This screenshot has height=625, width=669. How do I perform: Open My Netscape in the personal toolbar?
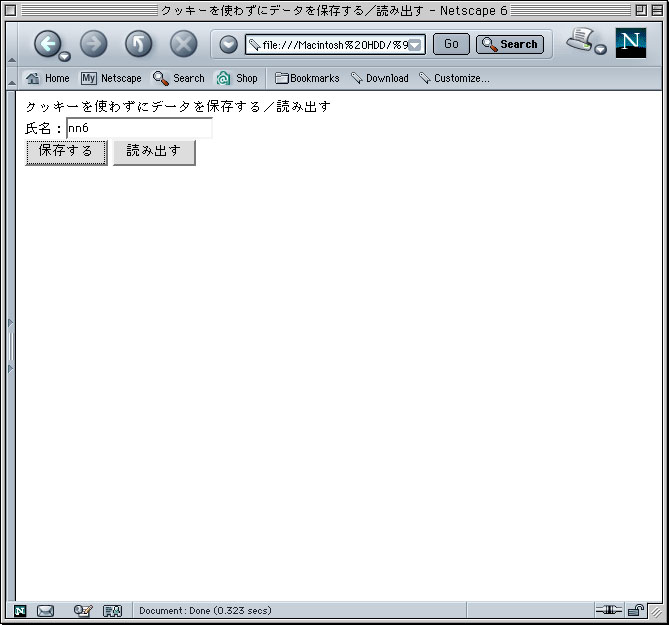111,78
